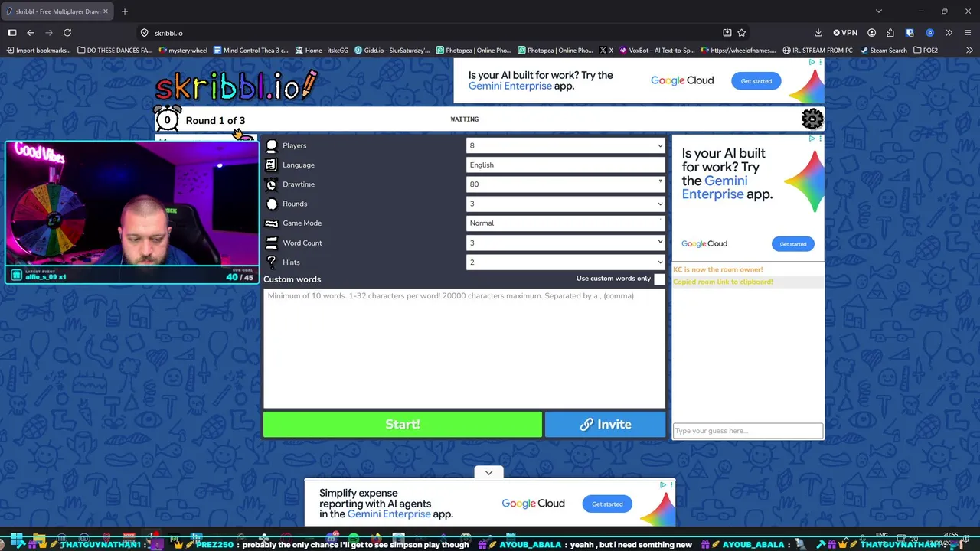Open the Players count dropdown

pyautogui.click(x=566, y=145)
